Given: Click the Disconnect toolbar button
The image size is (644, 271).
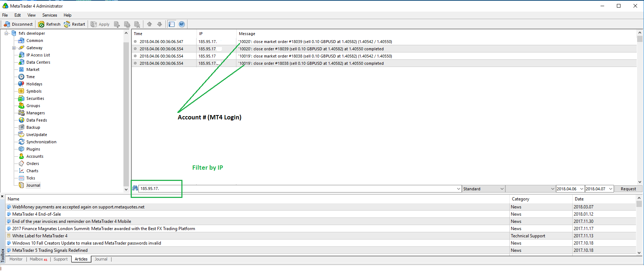Looking at the screenshot, I should point(18,24).
